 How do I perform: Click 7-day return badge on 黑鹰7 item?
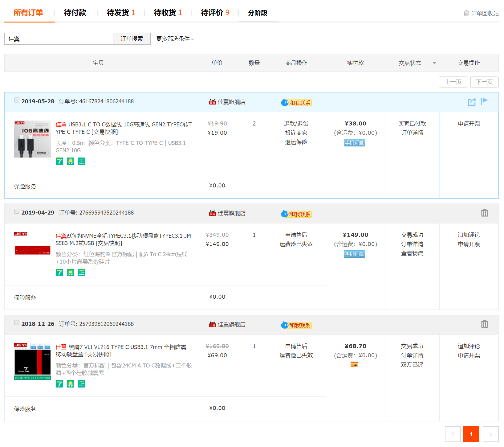[x=59, y=384]
